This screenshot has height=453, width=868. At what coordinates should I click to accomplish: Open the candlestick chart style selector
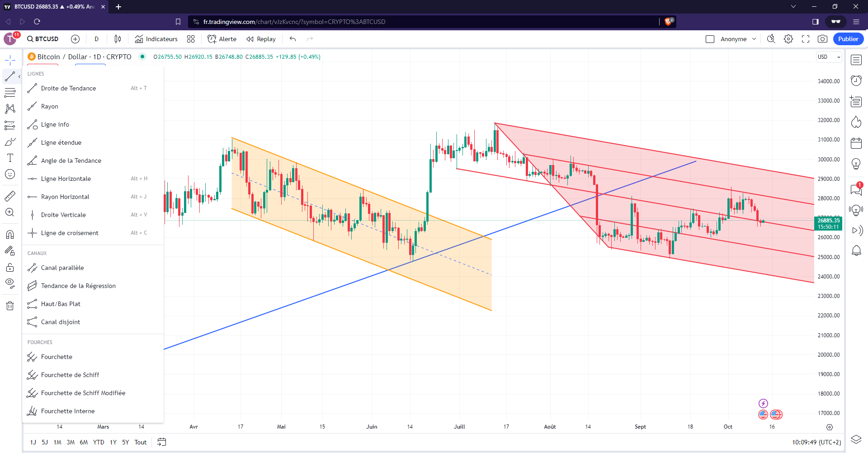(x=118, y=39)
